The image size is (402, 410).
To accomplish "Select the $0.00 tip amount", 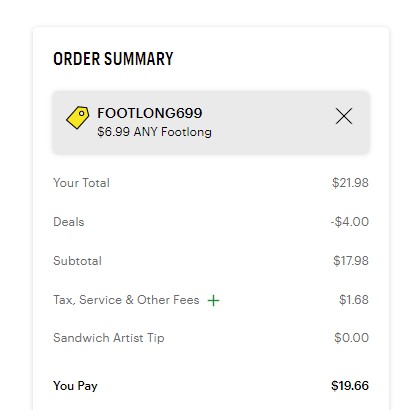I will pos(351,338).
